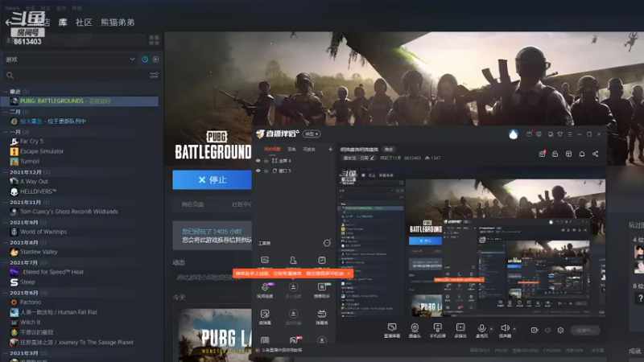
Task: Toggle Steam ready-to-play filter icon
Action: (155, 60)
